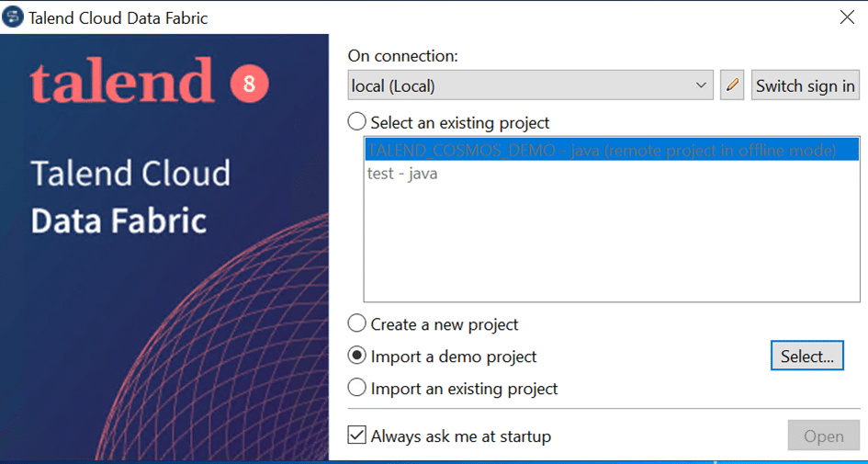Click the red talend logo on banner
This screenshot has height=464, width=868.
(122, 81)
